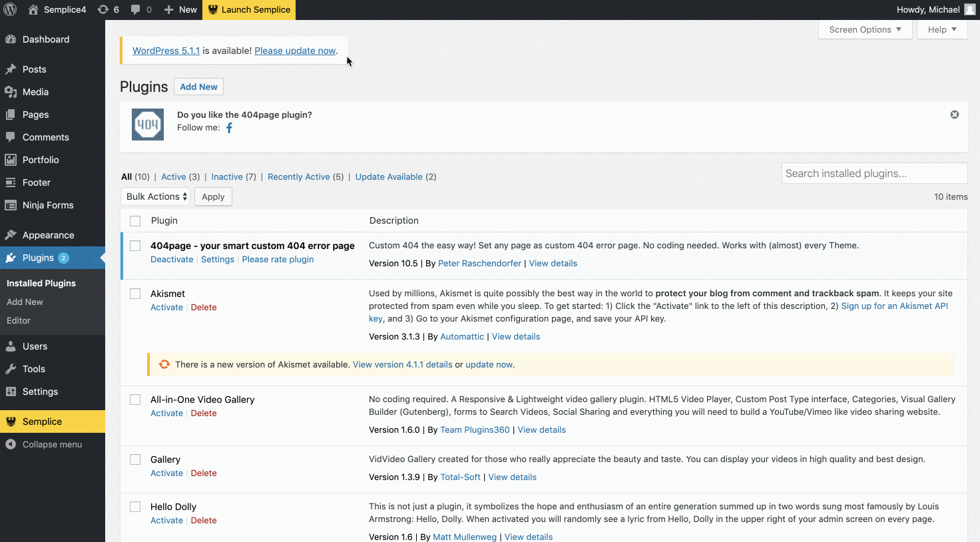980x542 pixels.
Task: Tick the select-all plugins checkbox
Action: click(x=135, y=221)
